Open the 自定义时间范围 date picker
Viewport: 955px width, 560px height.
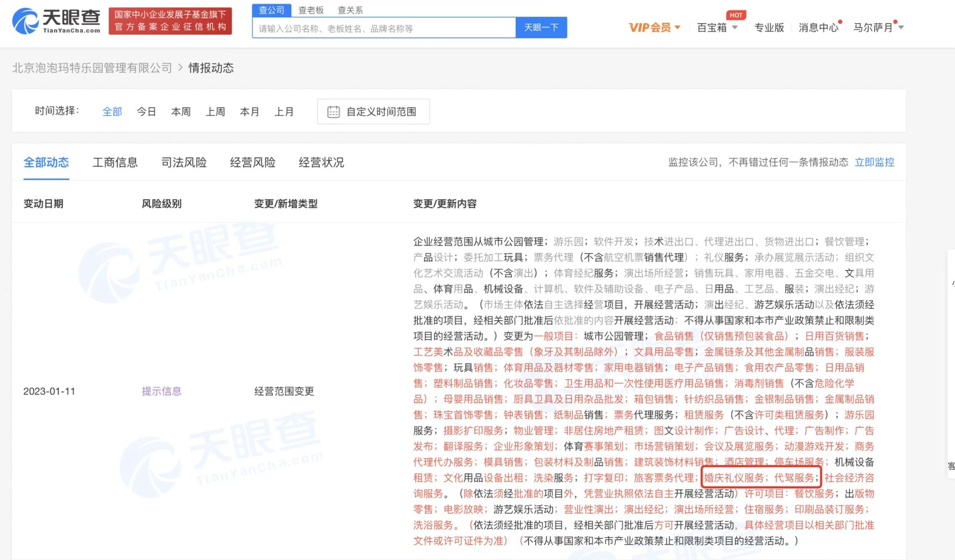click(373, 112)
